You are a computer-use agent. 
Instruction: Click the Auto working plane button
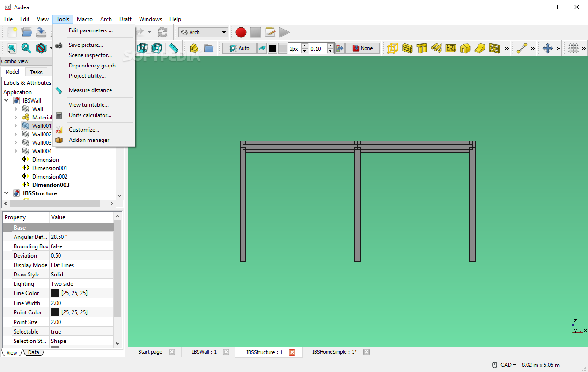(239, 48)
